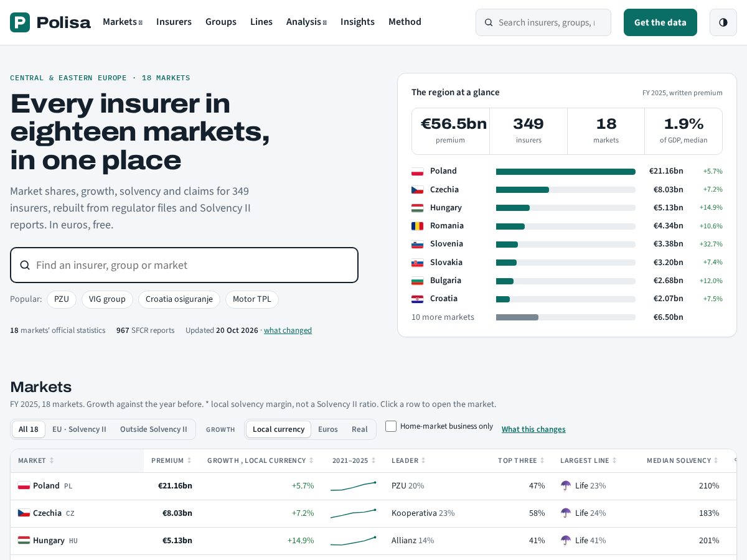Image resolution: width=747 pixels, height=560 pixels.
Task: Click Kooperativa 23% leader cell
Action: pos(423,513)
